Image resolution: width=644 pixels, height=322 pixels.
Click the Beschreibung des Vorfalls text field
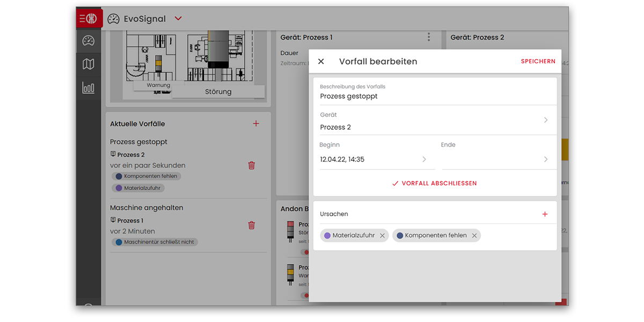point(435,97)
